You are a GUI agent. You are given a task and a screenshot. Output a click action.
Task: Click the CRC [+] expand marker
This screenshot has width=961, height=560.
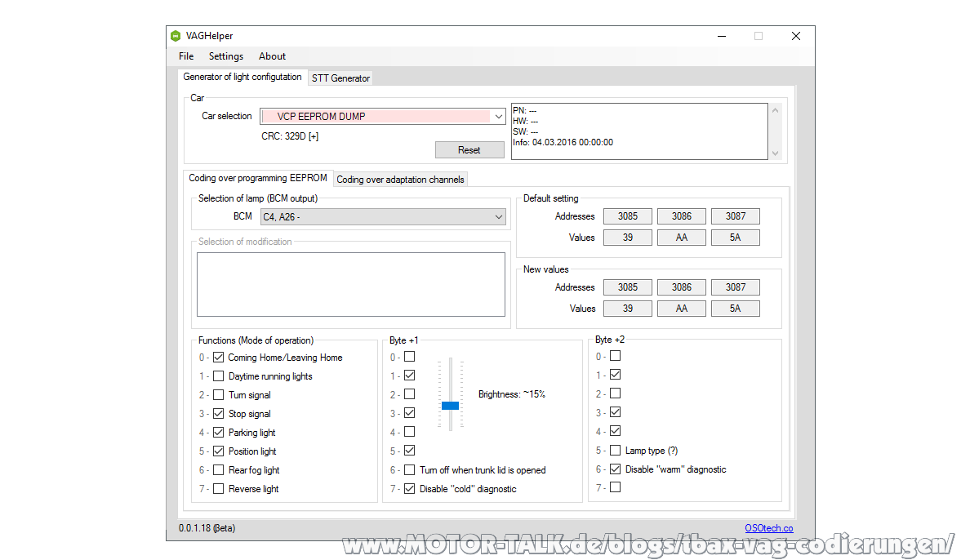coord(314,136)
